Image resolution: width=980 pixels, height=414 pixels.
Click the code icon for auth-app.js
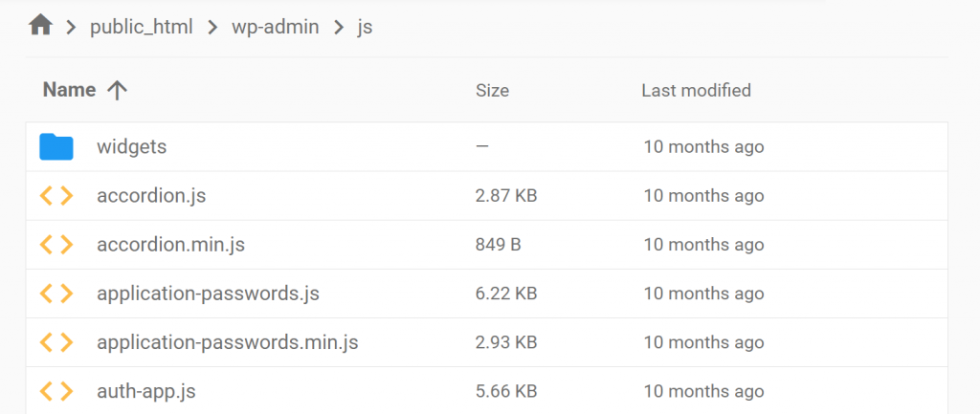click(x=56, y=391)
